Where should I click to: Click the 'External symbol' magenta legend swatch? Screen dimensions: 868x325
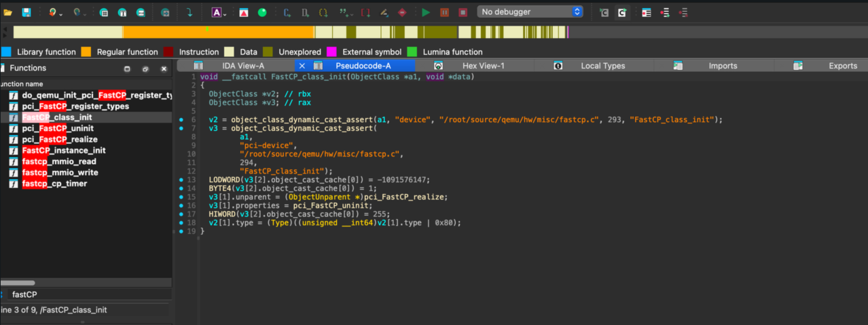(x=331, y=52)
